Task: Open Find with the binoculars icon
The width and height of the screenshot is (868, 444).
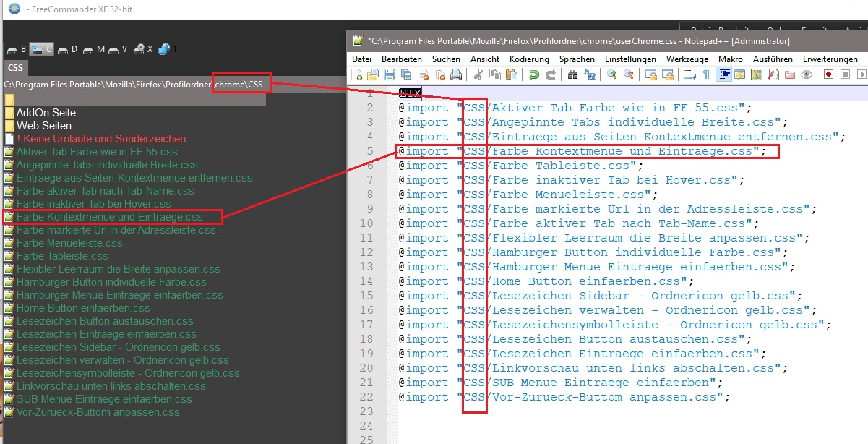Action: pos(572,74)
